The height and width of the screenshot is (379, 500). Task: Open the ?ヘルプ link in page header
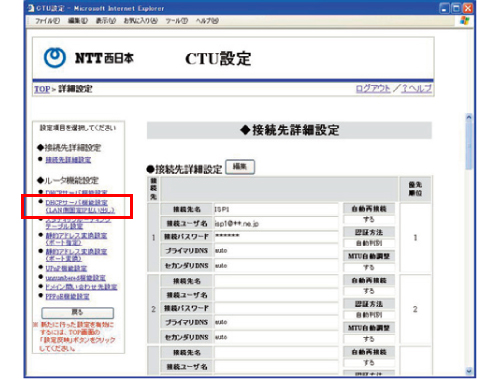(x=416, y=89)
